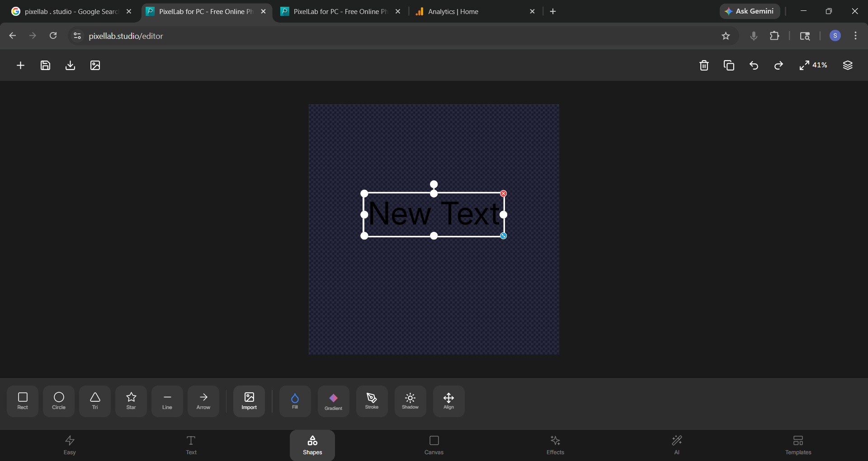Screen dimensions: 868x461
Task: Switch to the Google Search tab
Action: tap(71, 11)
